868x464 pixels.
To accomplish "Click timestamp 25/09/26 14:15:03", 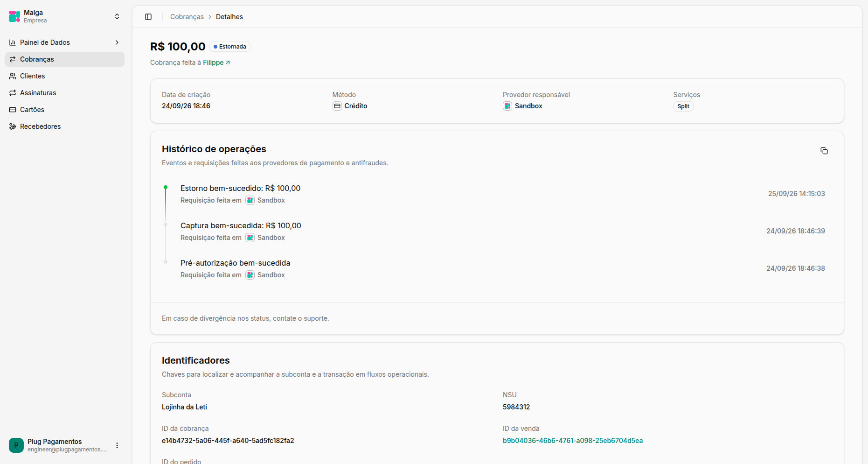I will (x=797, y=194).
